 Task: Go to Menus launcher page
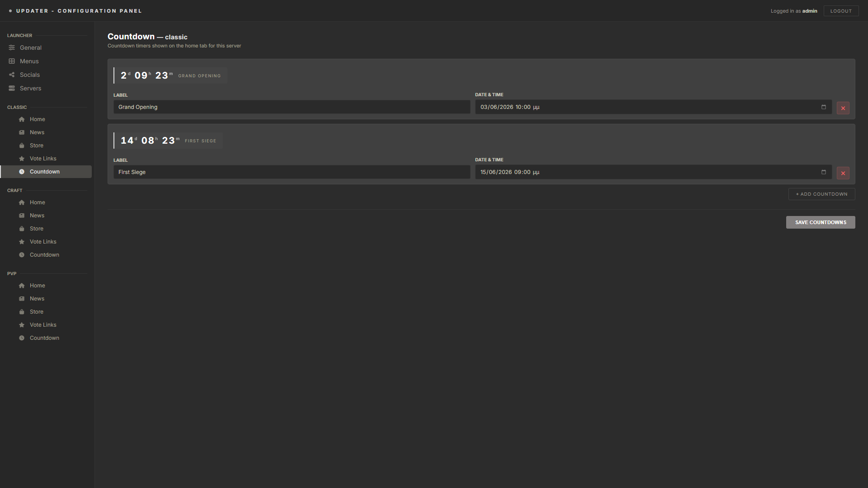coord(46,61)
